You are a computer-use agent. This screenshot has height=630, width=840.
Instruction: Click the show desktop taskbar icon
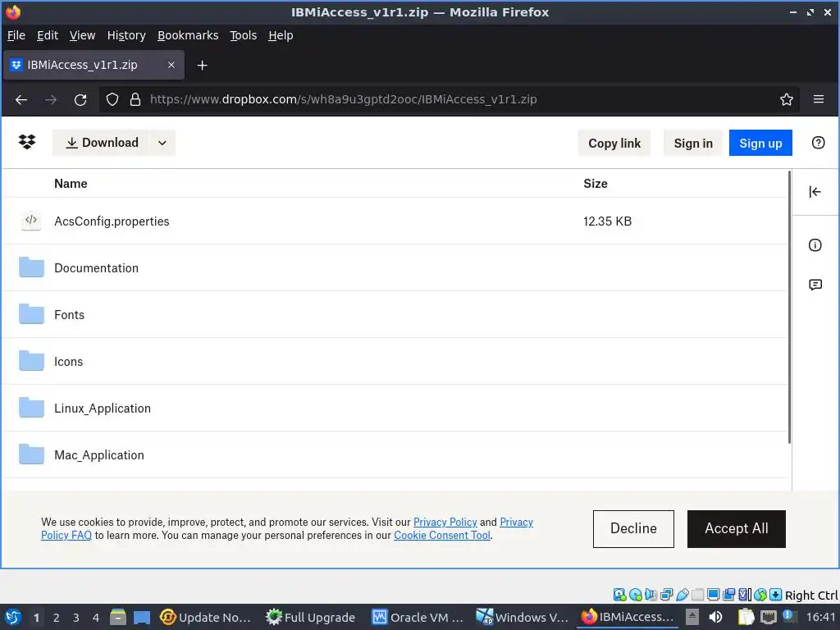142,617
